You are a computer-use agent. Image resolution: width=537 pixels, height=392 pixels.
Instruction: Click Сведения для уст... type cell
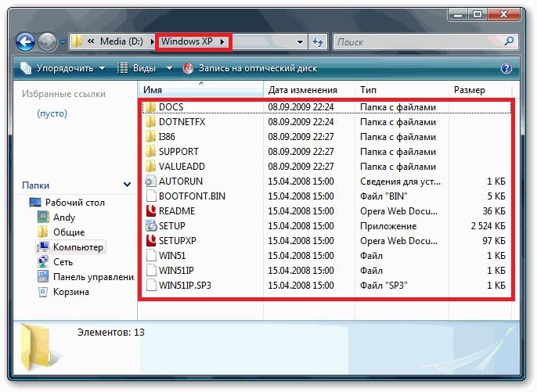[400, 182]
